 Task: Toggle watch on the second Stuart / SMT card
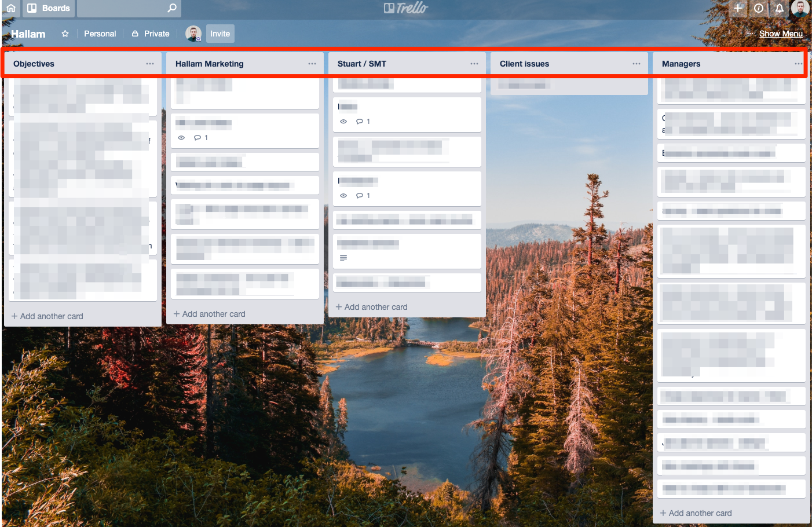[343, 121]
